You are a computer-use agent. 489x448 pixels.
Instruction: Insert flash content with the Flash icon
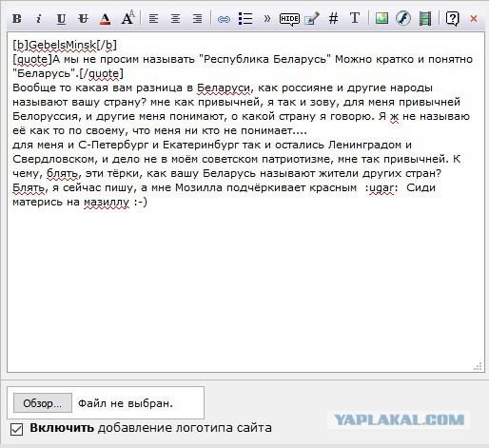pos(403,18)
